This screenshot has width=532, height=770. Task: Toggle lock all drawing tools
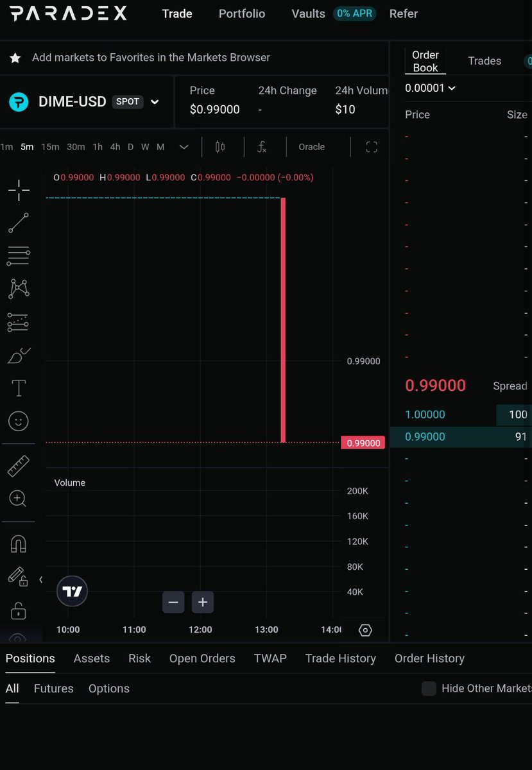click(x=19, y=610)
